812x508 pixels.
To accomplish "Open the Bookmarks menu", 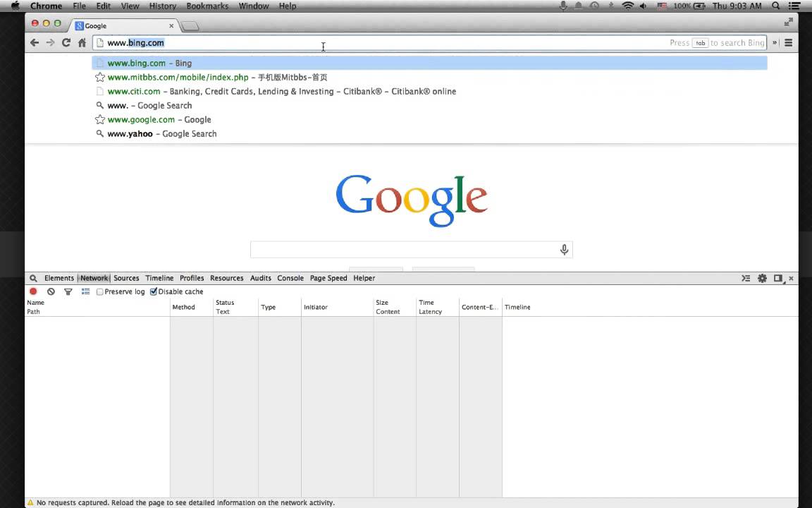I will 207,6.
